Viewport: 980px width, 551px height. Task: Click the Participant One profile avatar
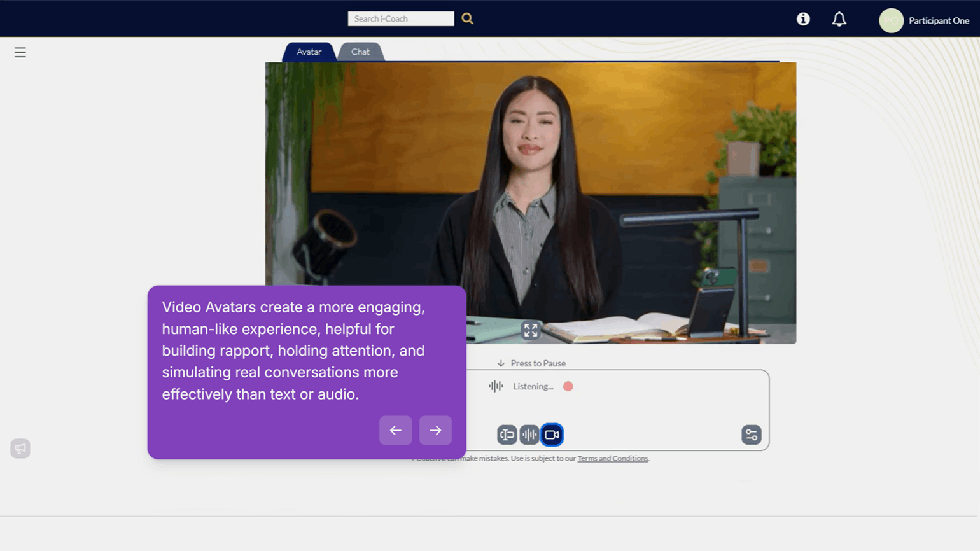pyautogui.click(x=891, y=20)
